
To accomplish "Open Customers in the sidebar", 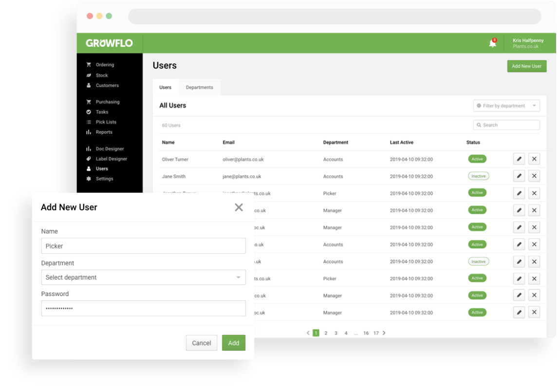I will pos(107,85).
